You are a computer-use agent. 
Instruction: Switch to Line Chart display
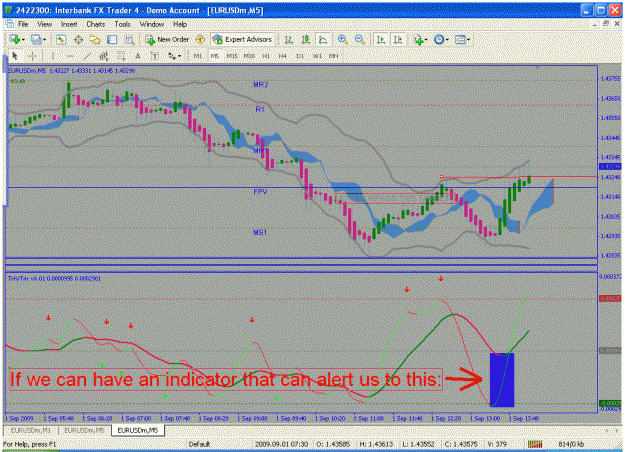point(323,39)
